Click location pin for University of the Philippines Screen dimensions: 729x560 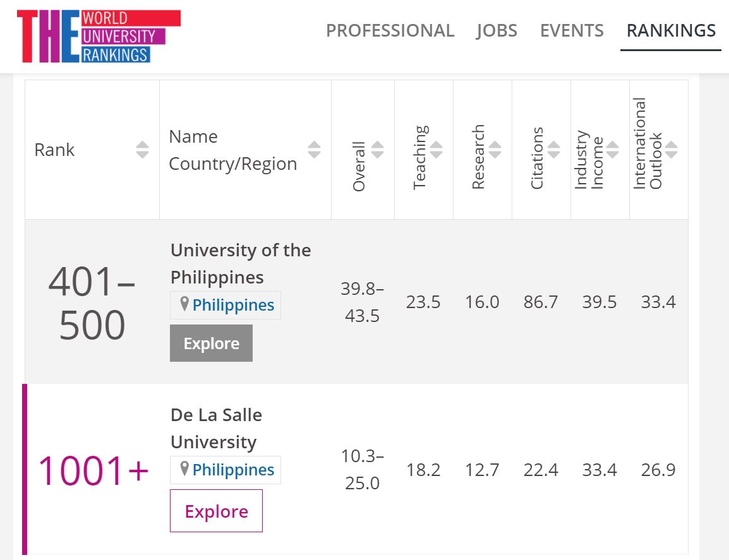click(x=184, y=304)
